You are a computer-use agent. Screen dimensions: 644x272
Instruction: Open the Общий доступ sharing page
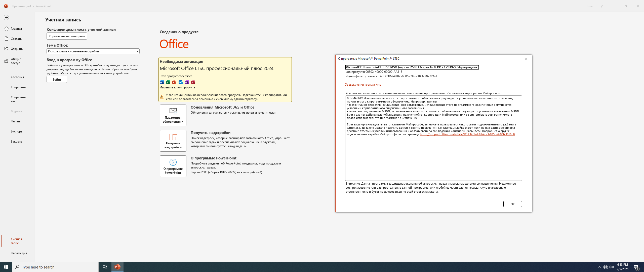click(x=17, y=61)
